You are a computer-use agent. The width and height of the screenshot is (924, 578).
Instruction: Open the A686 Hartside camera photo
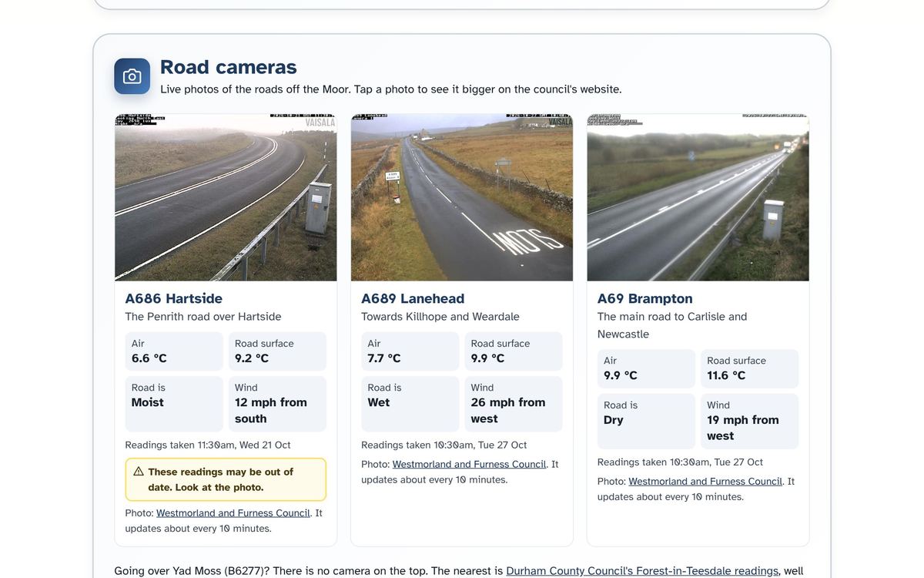tap(226, 197)
